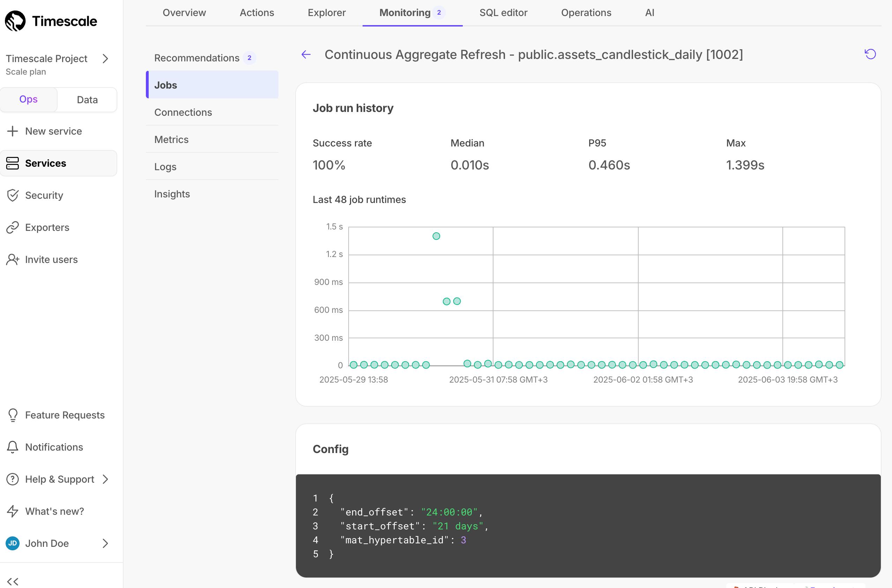Go to Exporters page

[58, 227]
